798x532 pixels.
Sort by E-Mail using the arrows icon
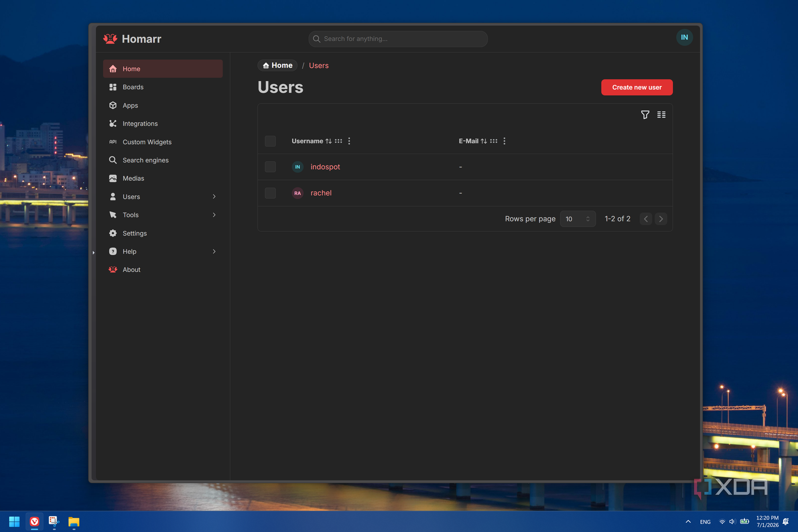[484, 141]
